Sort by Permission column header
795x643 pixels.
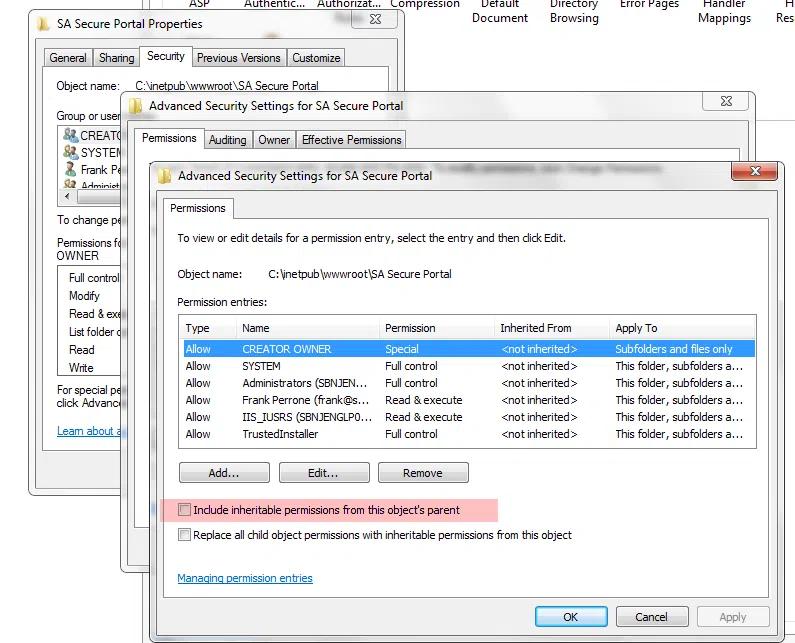click(437, 328)
